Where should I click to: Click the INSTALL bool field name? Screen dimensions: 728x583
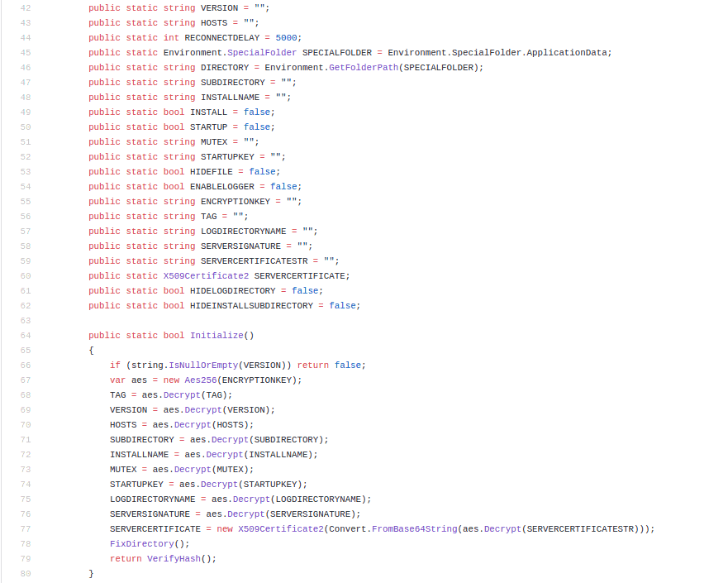pos(208,112)
